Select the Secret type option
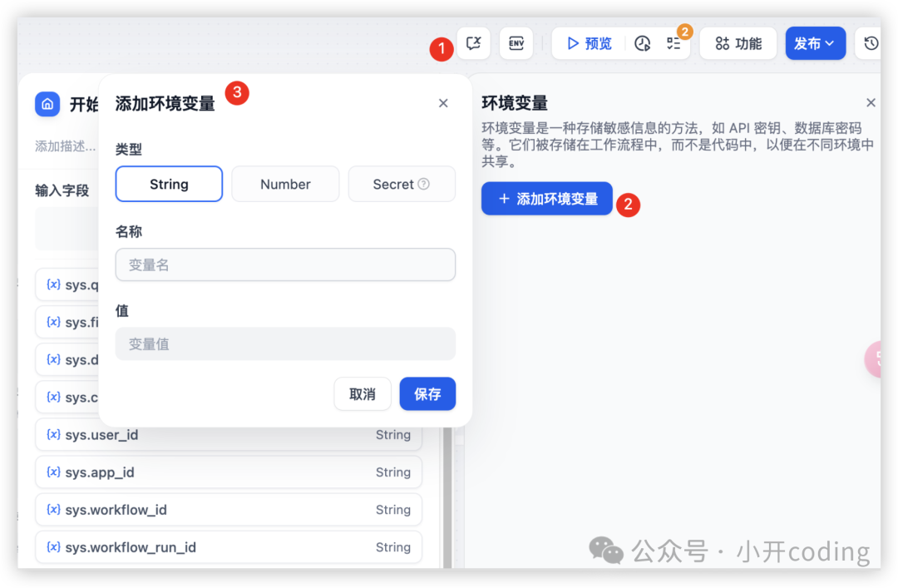Image resolution: width=898 pixels, height=588 pixels. pos(402,184)
